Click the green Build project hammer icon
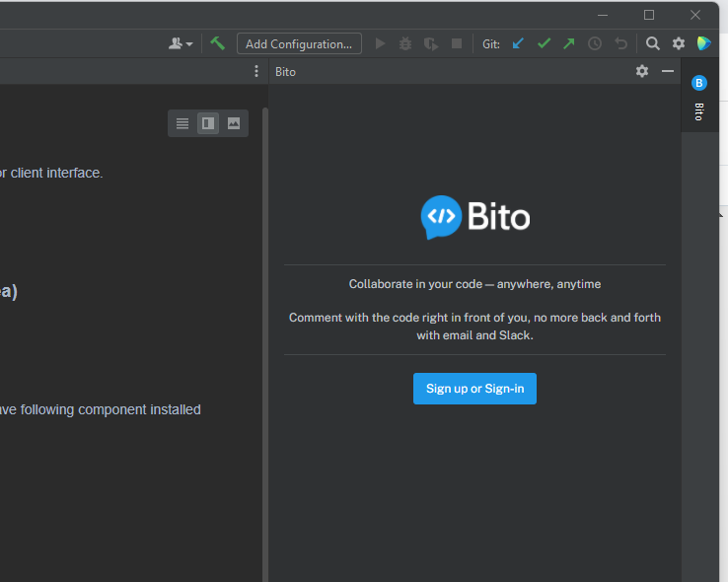 pos(217,43)
